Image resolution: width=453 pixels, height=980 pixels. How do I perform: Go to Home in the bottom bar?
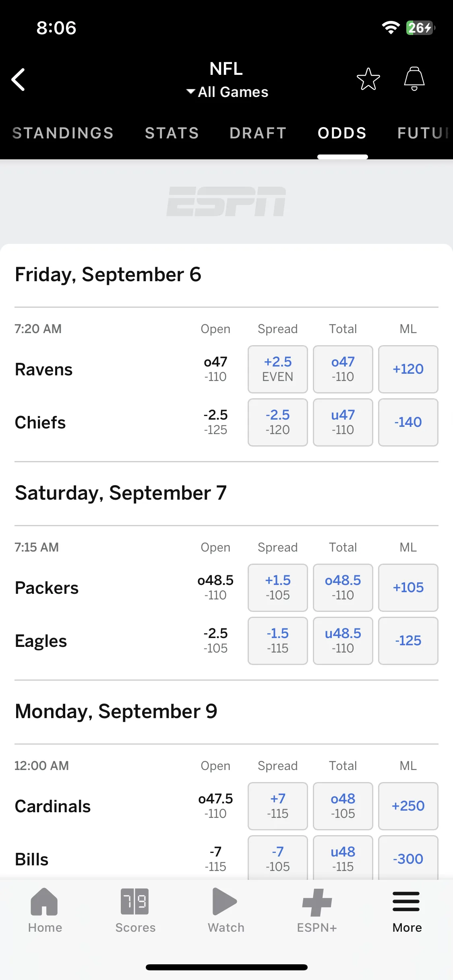[45, 910]
